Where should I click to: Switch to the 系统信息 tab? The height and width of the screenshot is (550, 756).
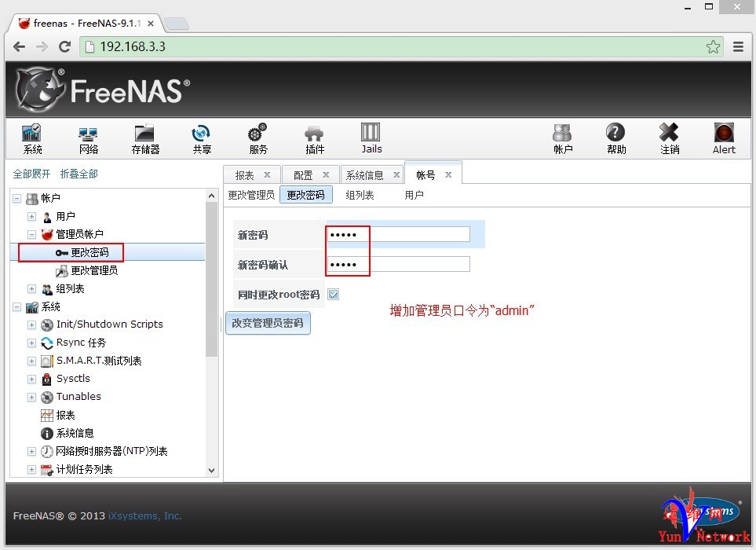coord(364,175)
